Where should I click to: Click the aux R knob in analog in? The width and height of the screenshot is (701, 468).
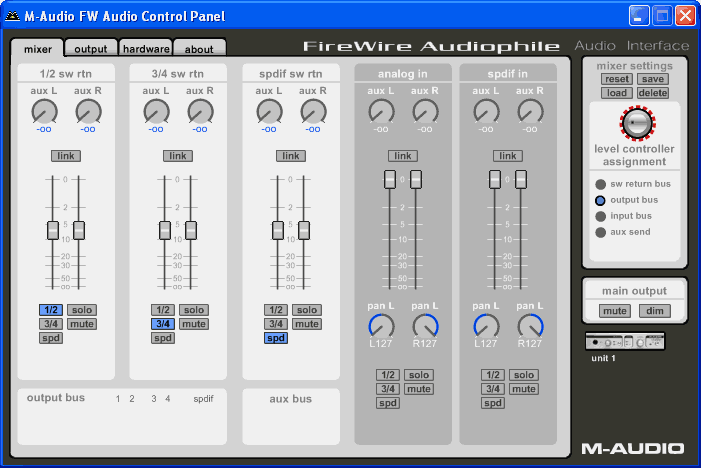tap(425, 112)
